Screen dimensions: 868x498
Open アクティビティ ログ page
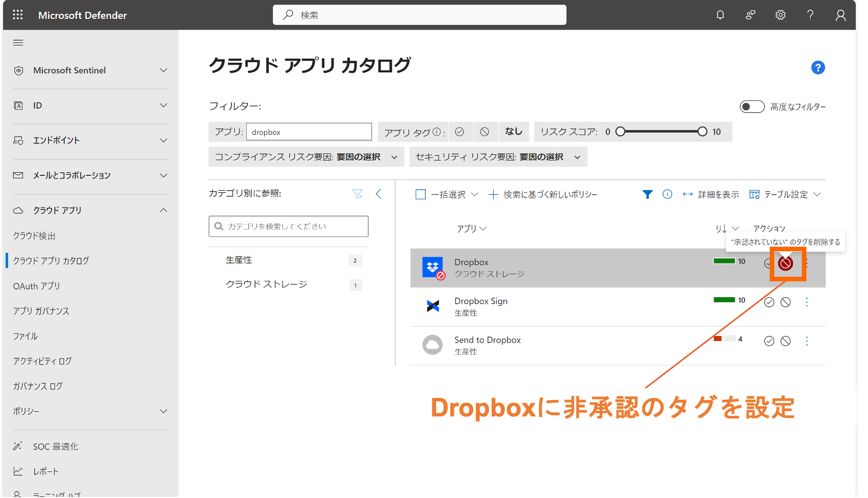click(42, 361)
